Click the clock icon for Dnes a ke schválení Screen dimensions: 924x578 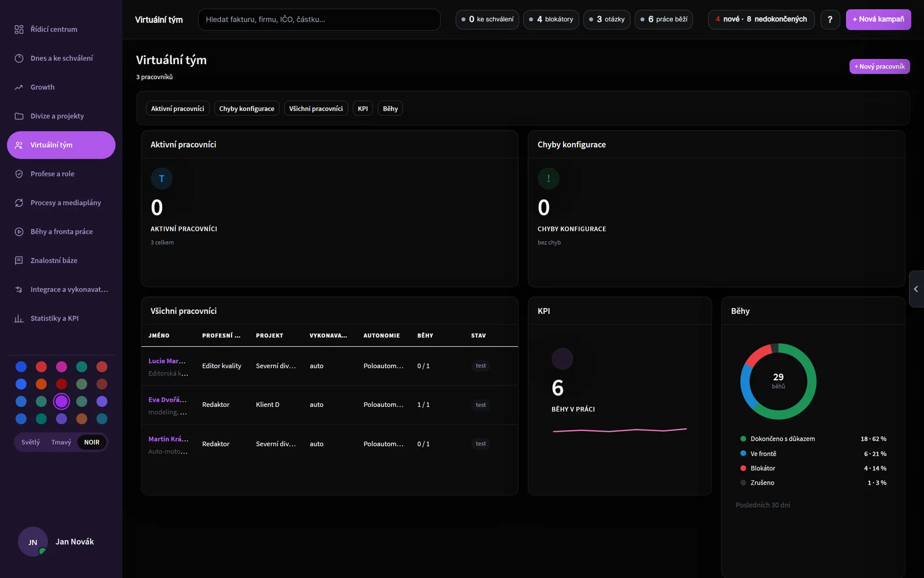[x=19, y=58]
